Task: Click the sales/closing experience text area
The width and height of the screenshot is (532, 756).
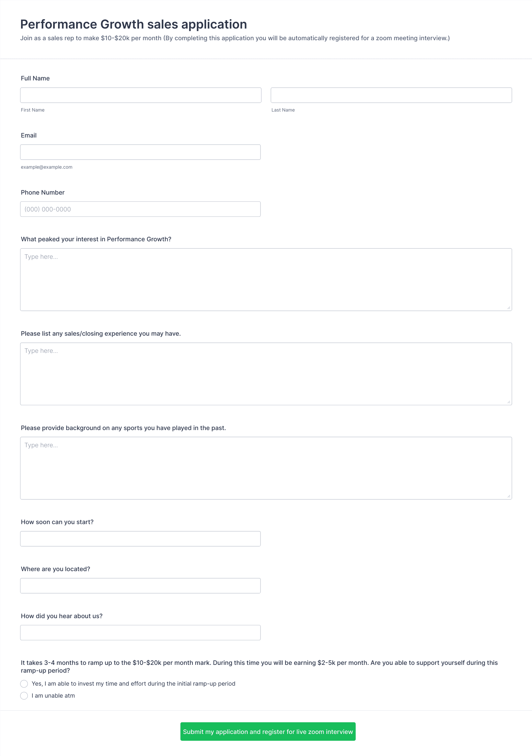Action: pyautogui.click(x=266, y=374)
